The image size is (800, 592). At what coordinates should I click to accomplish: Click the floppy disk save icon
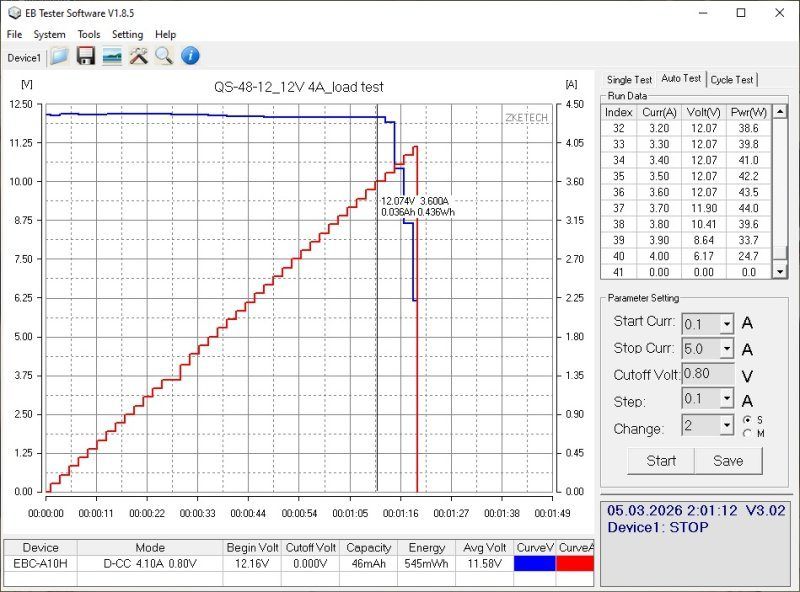click(x=86, y=56)
